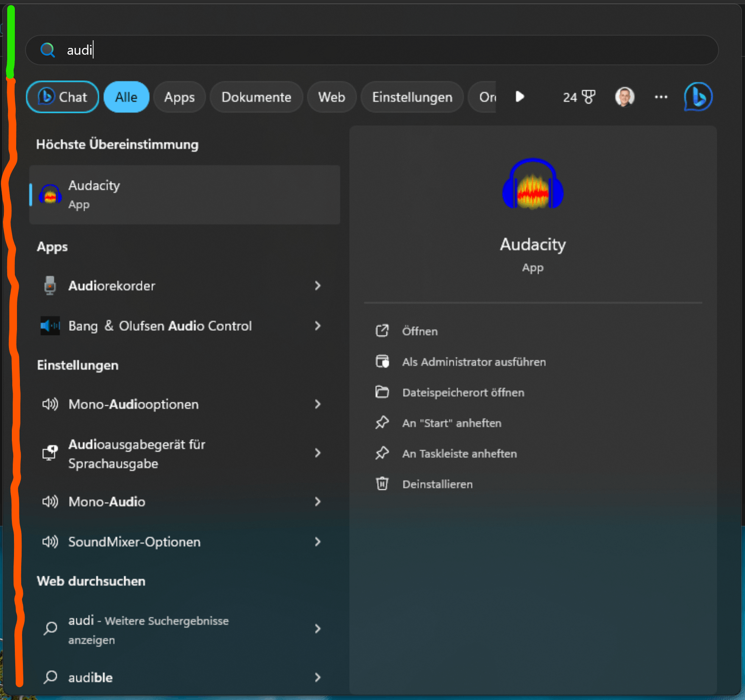Viewport: 745px width, 700px height.
Task: Select the Einstellungen filter tab
Action: click(412, 97)
